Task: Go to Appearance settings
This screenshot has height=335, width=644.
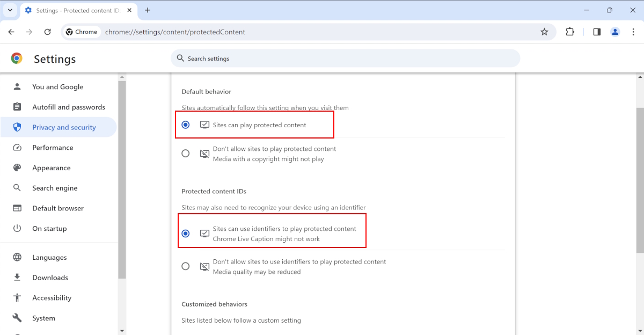Action: pos(51,168)
